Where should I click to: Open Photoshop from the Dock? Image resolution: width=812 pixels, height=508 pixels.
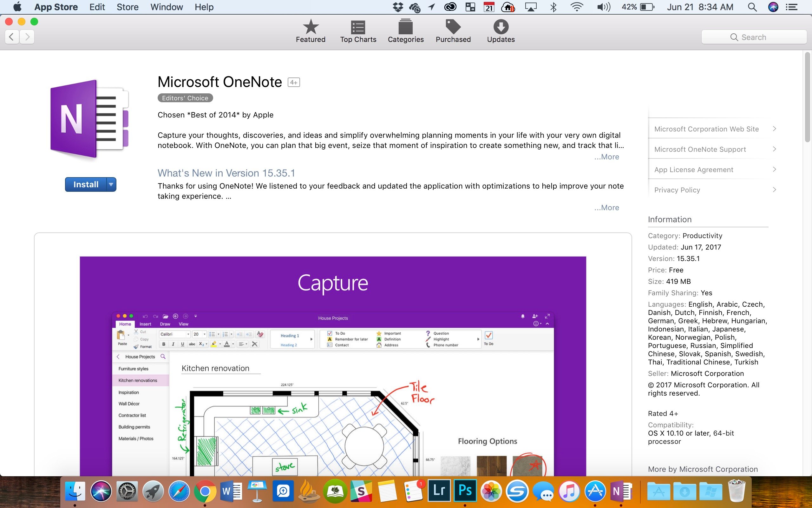[465, 491]
